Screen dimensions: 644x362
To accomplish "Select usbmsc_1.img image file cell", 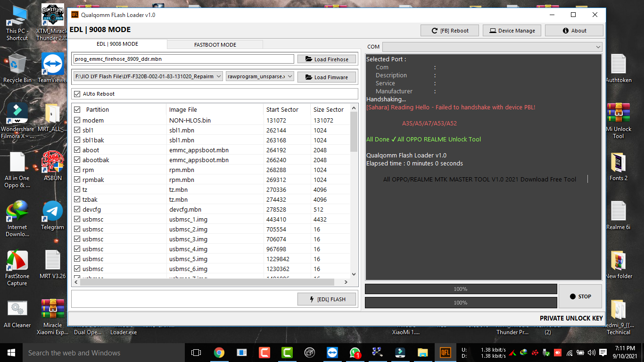I will [188, 219].
